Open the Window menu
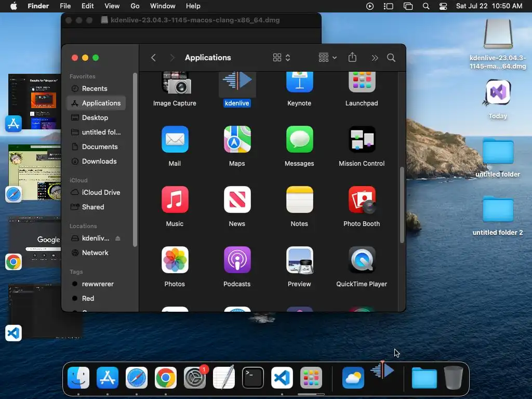The height and width of the screenshot is (399, 532). [163, 6]
